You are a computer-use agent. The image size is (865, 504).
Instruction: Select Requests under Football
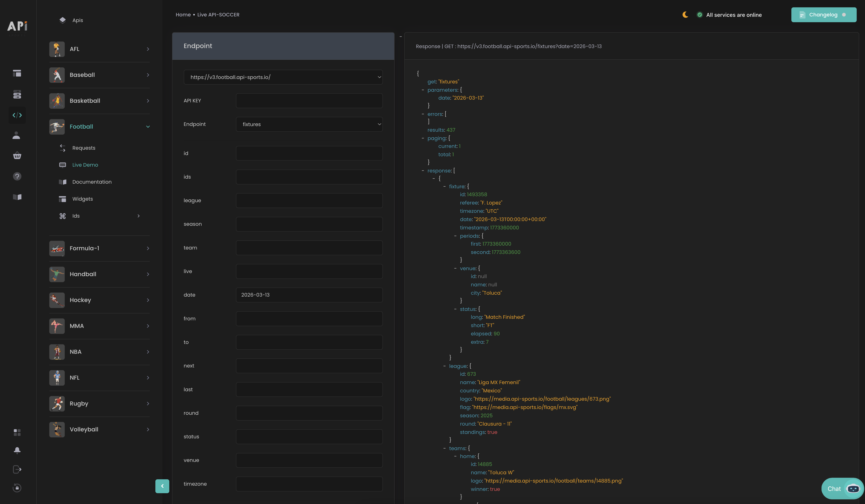click(x=83, y=148)
